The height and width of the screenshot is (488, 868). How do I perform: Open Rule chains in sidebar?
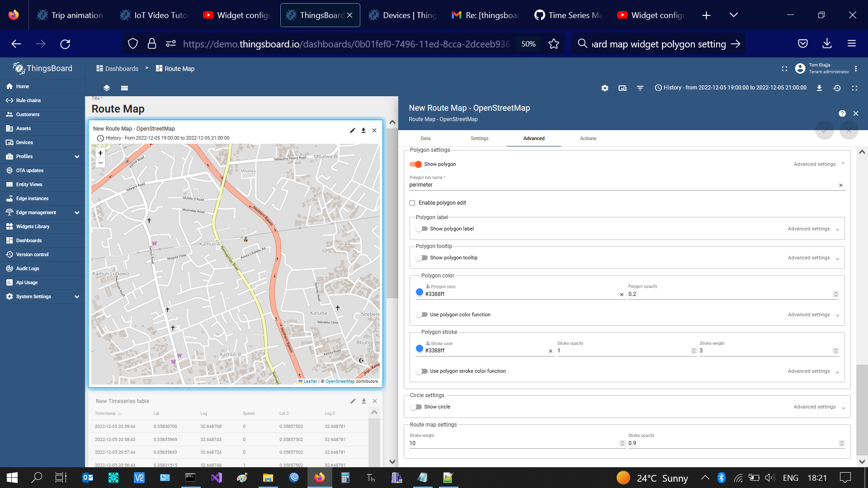coord(28,100)
